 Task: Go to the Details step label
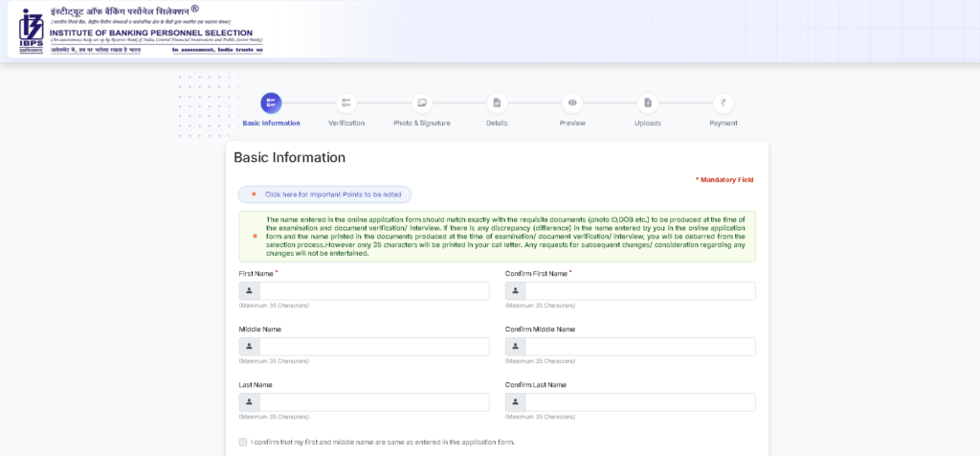[497, 124]
